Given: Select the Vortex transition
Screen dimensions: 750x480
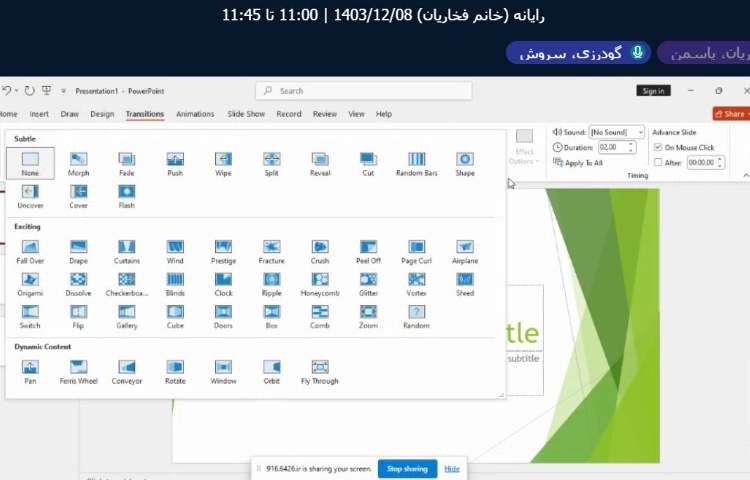Looking at the screenshot, I should tap(417, 284).
